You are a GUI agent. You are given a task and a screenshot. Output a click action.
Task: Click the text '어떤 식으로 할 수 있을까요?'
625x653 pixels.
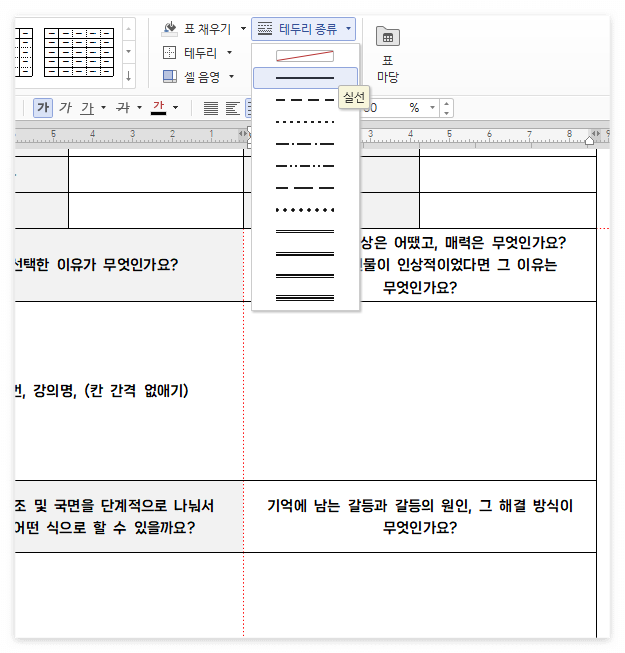(105, 528)
